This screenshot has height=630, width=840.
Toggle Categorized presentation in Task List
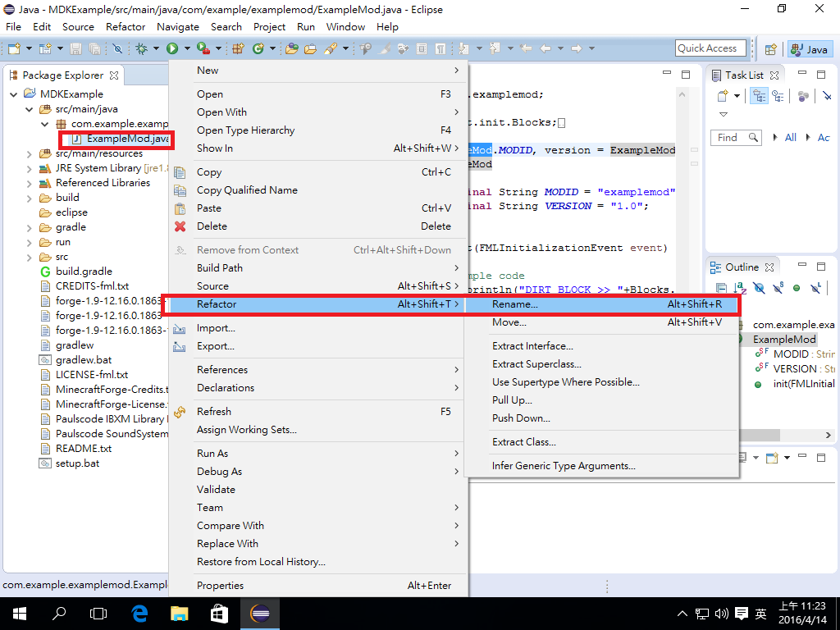pos(759,97)
